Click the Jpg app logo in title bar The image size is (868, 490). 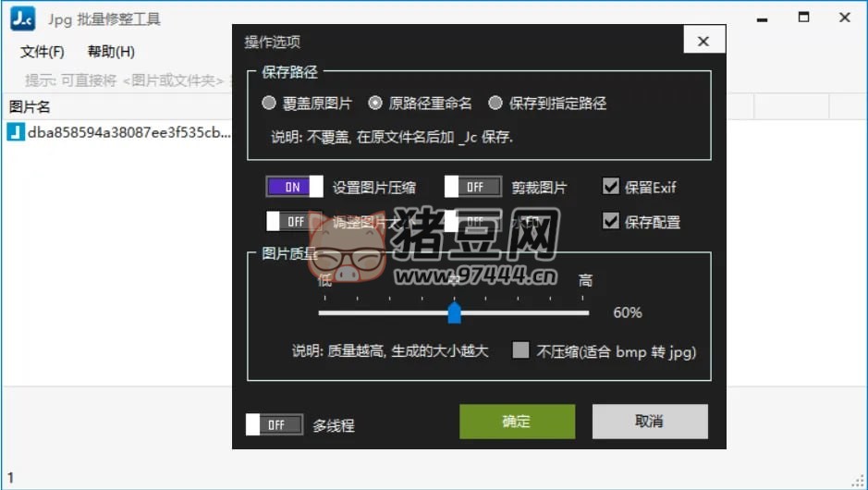click(23, 18)
